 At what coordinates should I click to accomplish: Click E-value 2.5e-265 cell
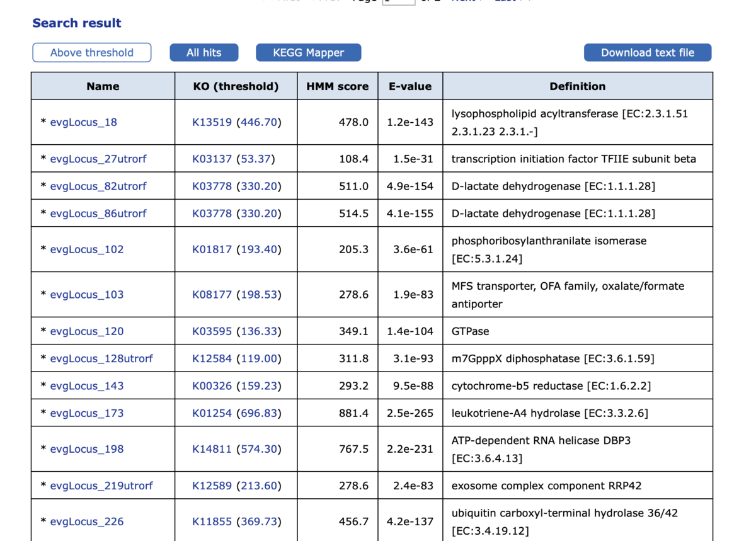click(x=410, y=413)
